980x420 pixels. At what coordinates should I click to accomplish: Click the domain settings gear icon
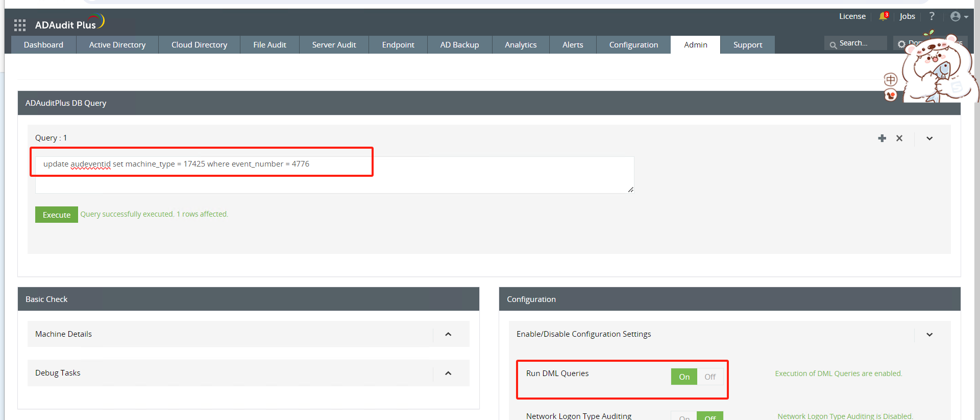click(x=901, y=44)
